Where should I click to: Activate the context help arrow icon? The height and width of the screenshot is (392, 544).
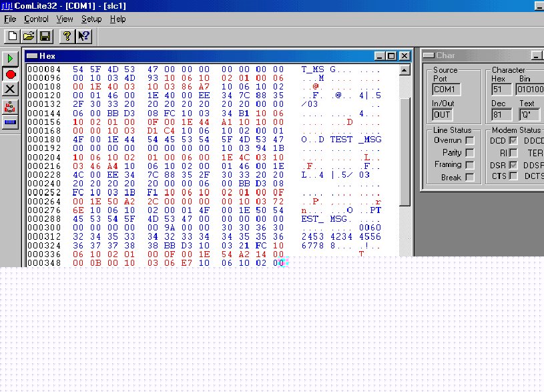tap(83, 36)
